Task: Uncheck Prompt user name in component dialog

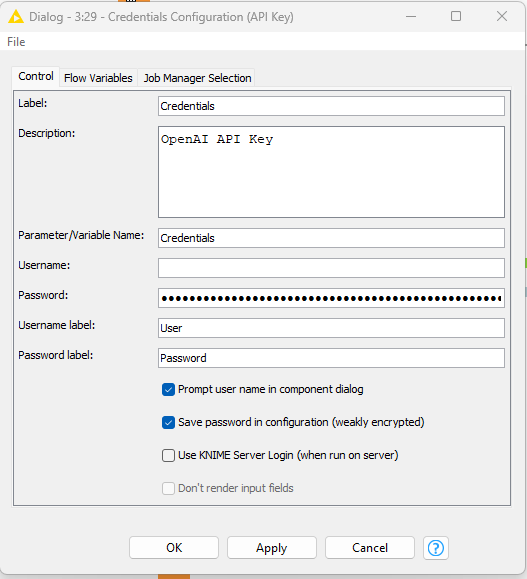Action: click(168, 390)
